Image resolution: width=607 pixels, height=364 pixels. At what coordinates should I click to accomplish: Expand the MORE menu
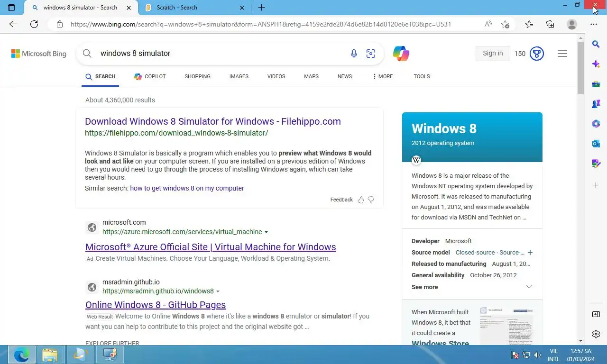click(x=383, y=76)
